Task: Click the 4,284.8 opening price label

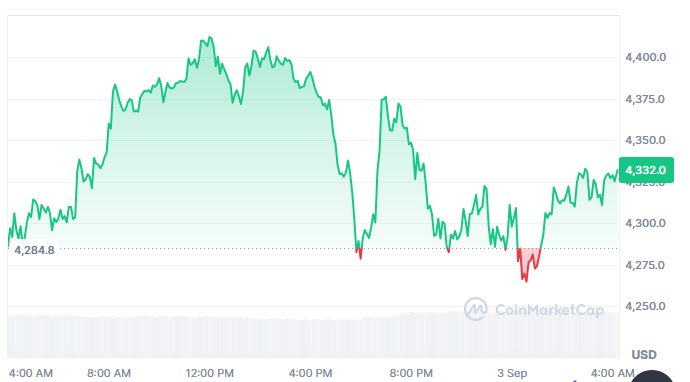Action: tap(34, 250)
